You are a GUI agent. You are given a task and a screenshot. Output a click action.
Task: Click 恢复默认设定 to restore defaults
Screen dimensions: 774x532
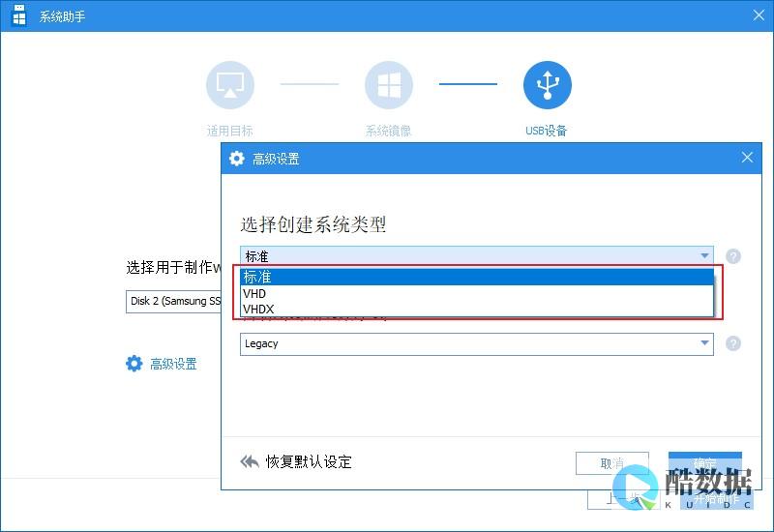[309, 462]
